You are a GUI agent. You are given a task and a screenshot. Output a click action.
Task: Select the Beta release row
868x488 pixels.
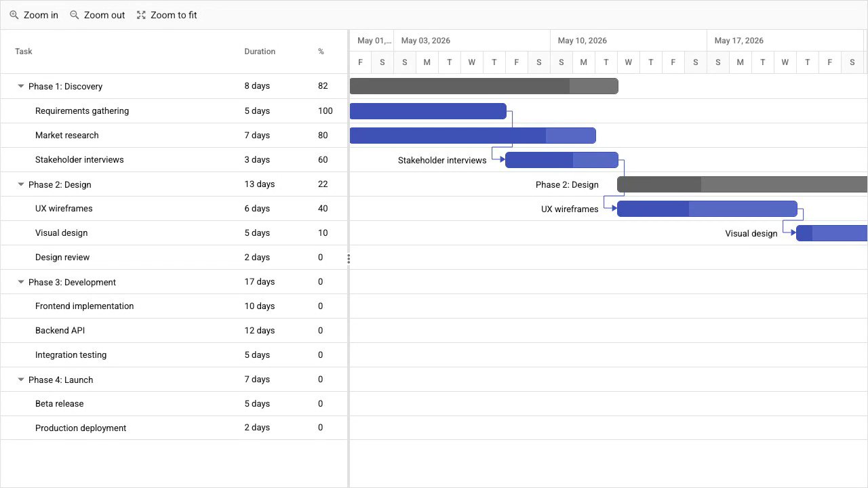click(x=174, y=404)
